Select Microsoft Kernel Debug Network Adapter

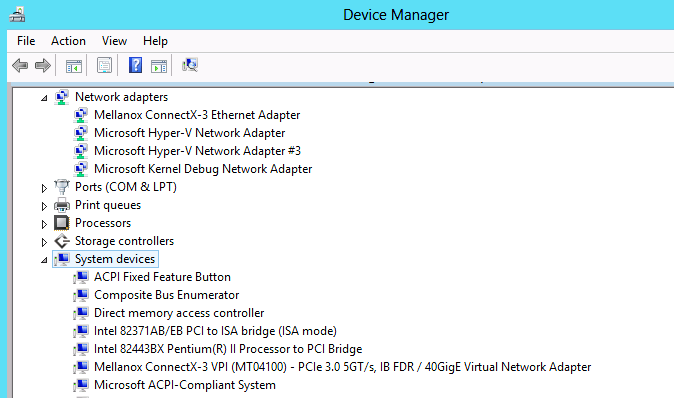(203, 169)
